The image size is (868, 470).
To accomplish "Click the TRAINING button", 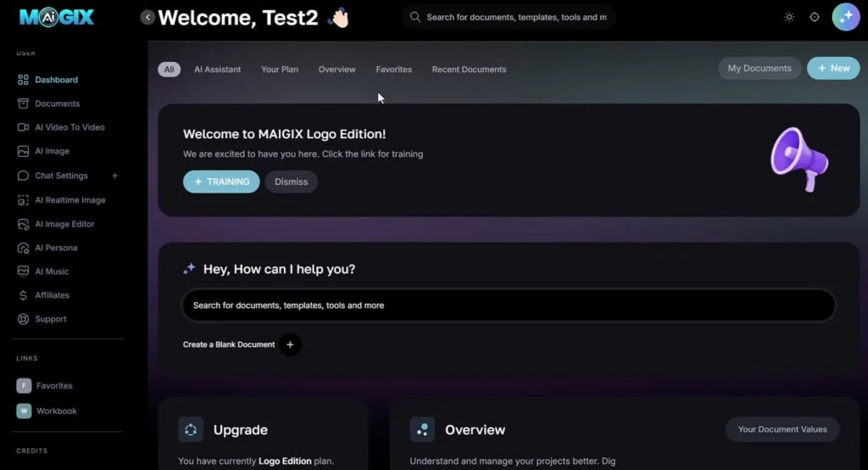I will 221,182.
